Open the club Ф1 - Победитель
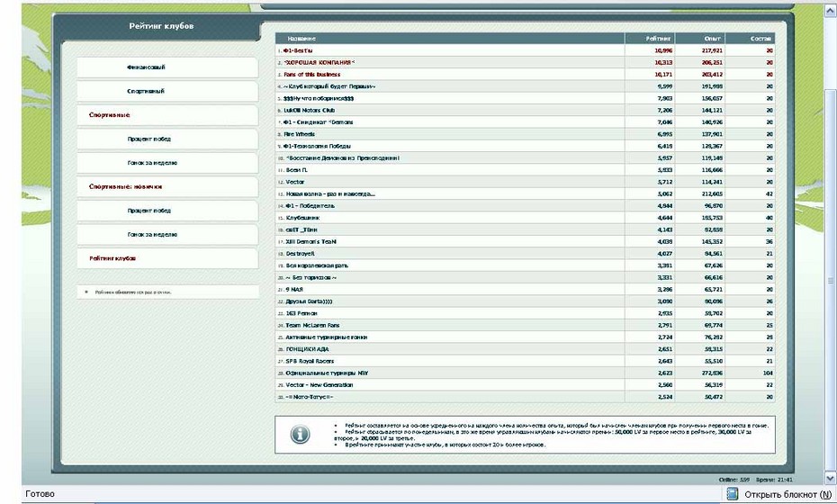This screenshot has height=504, width=837. coord(310,206)
